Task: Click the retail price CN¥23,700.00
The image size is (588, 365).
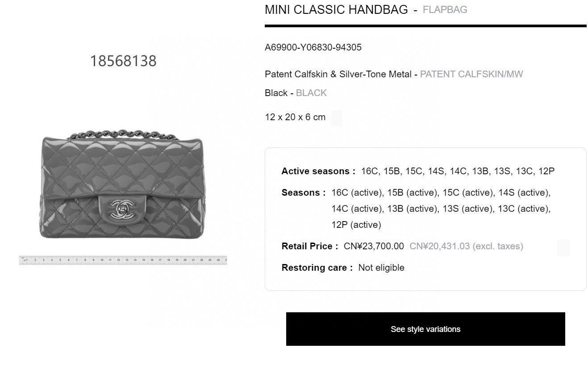Action: [374, 246]
